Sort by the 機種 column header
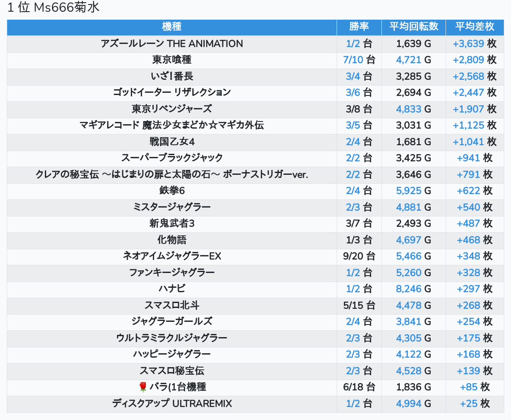Screen dimensions: 511x420 coord(172,27)
